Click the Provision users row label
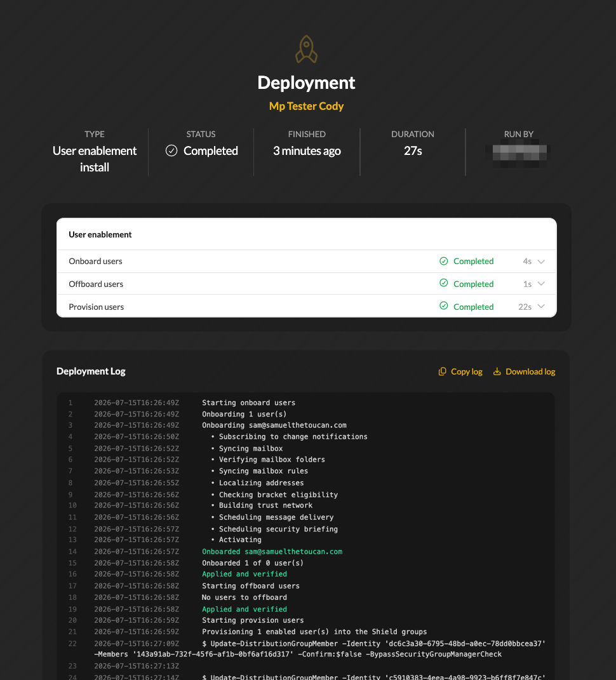The width and height of the screenshot is (616, 680). tap(97, 307)
